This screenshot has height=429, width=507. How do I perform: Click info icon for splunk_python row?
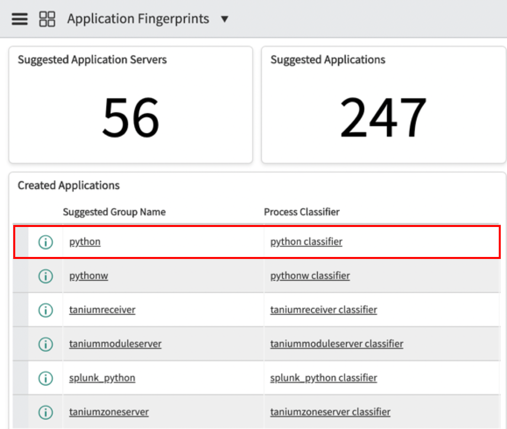[x=46, y=378]
